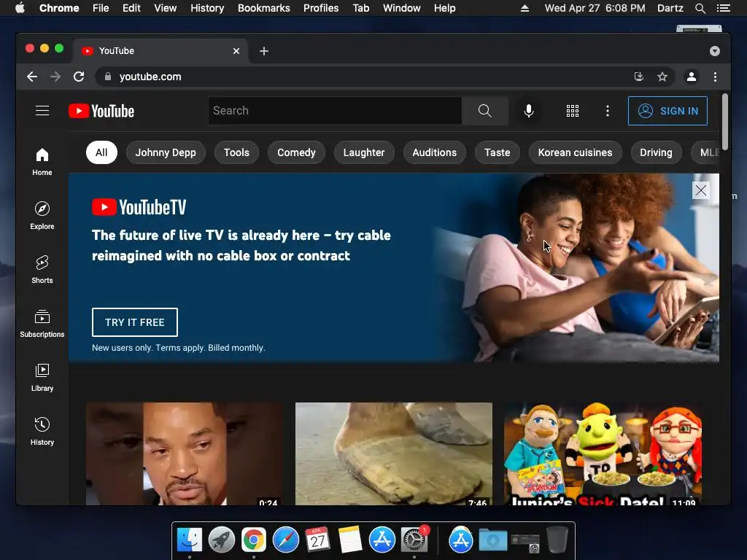Click the search magnifier button

coord(484,111)
